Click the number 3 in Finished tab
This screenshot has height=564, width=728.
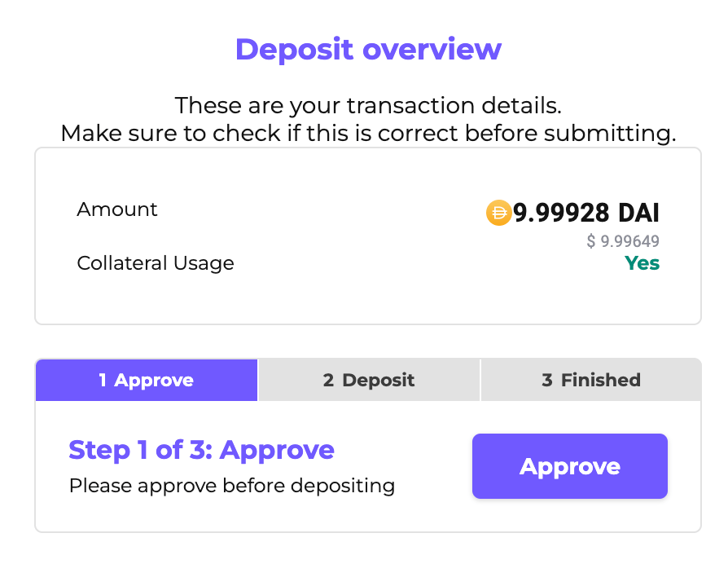coord(547,380)
